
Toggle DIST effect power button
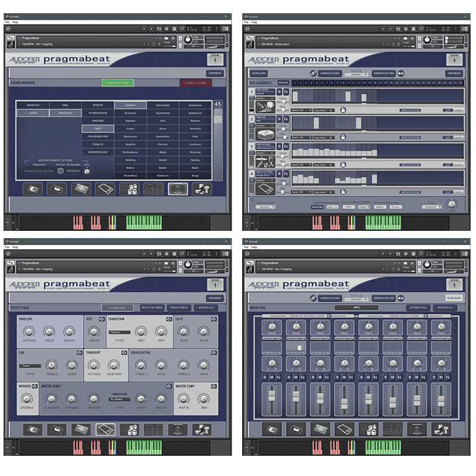pos(102,319)
